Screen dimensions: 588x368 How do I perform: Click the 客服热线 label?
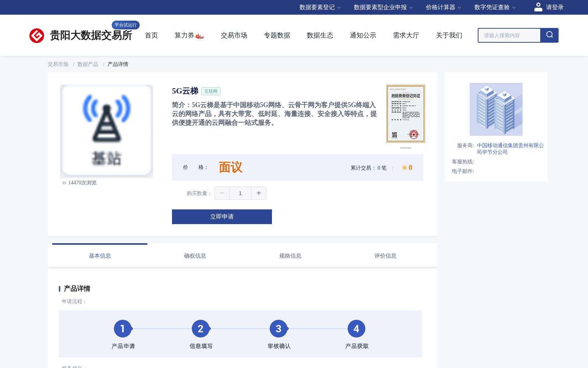(x=463, y=162)
